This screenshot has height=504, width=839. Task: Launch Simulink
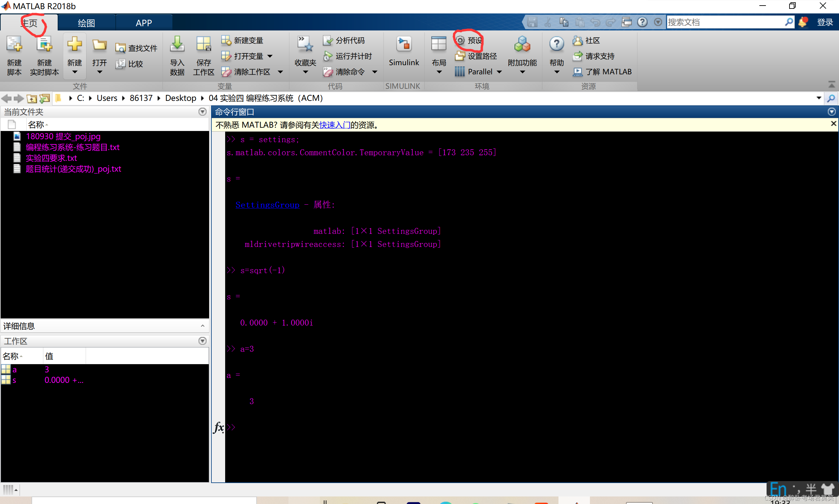pyautogui.click(x=404, y=52)
